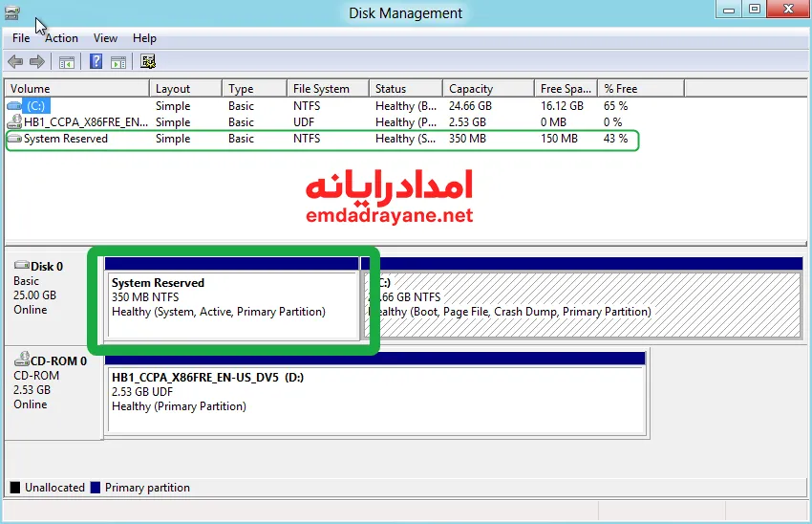The width and height of the screenshot is (812, 524).
Task: Click the Healthy (B... status cell
Action: 406,106
